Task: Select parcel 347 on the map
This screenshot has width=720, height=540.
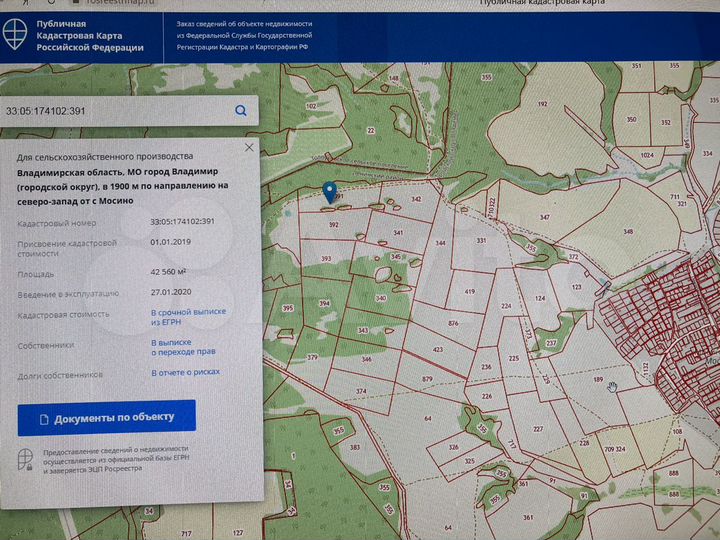Action: 545,217
